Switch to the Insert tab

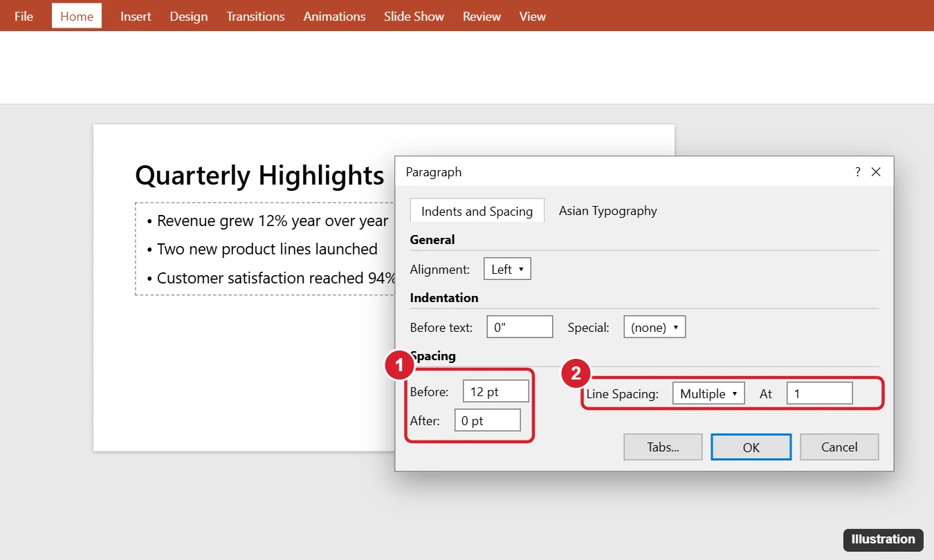(x=136, y=16)
